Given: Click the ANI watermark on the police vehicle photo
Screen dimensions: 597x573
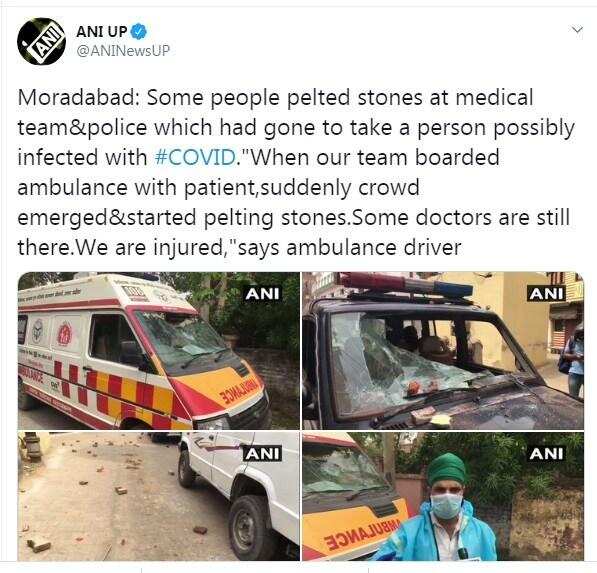Looking at the screenshot, I should 546,294.
